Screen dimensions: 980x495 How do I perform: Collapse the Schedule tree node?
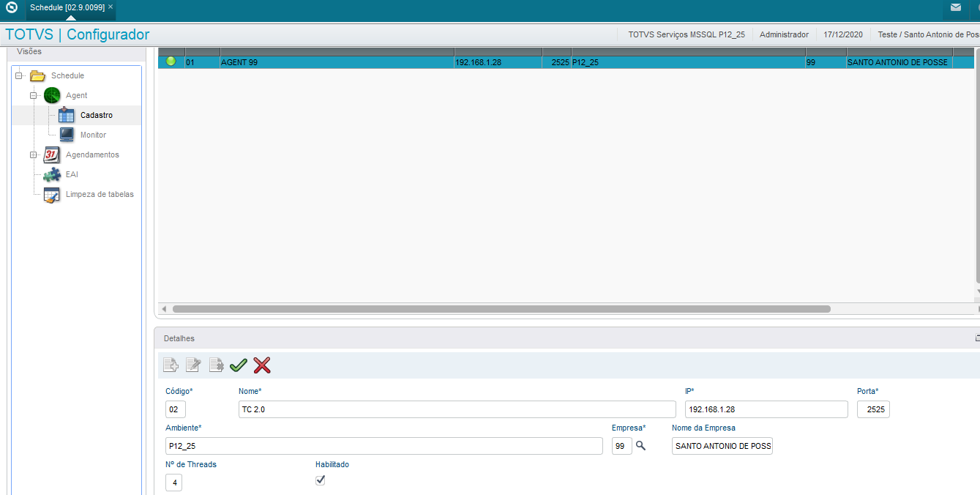(18, 75)
